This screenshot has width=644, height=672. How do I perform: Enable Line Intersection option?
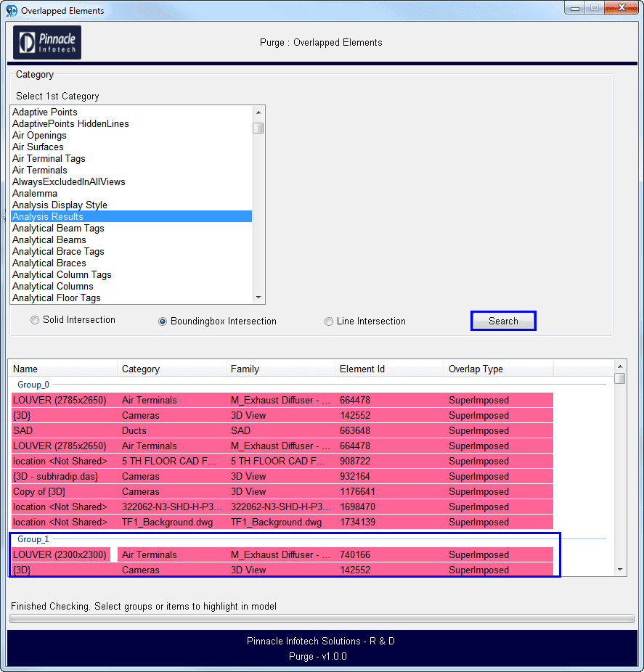tap(329, 321)
